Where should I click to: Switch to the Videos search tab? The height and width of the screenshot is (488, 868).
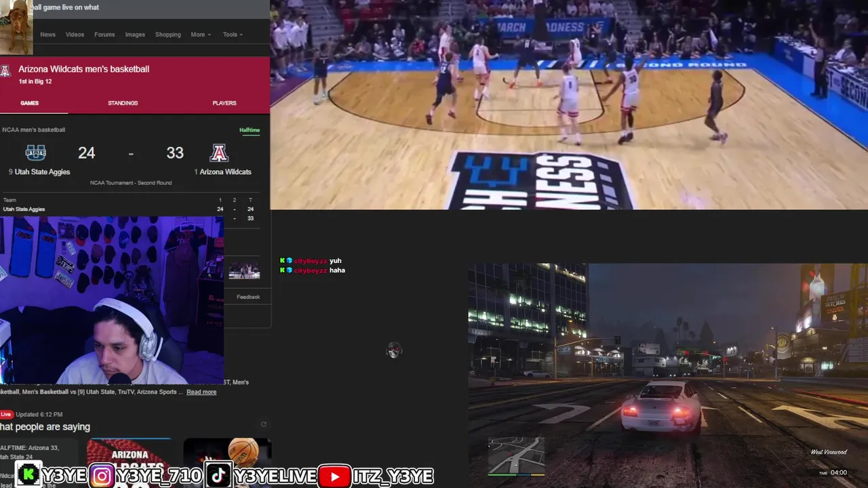(x=75, y=35)
